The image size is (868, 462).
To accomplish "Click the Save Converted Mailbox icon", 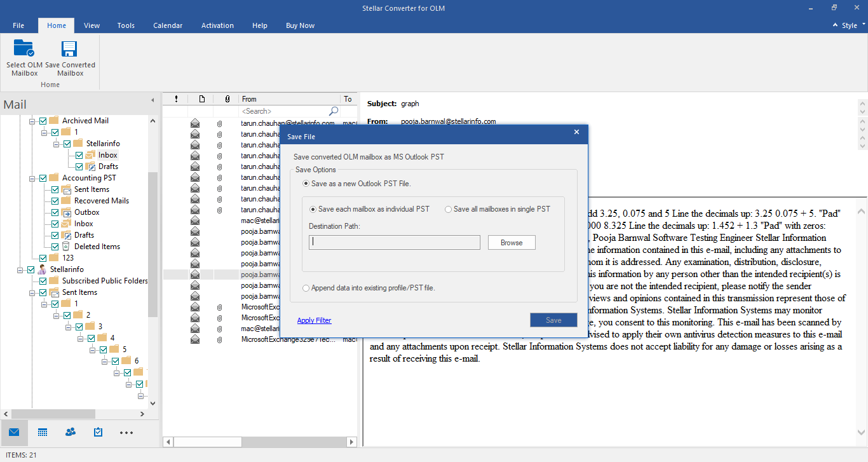I will 70,50.
